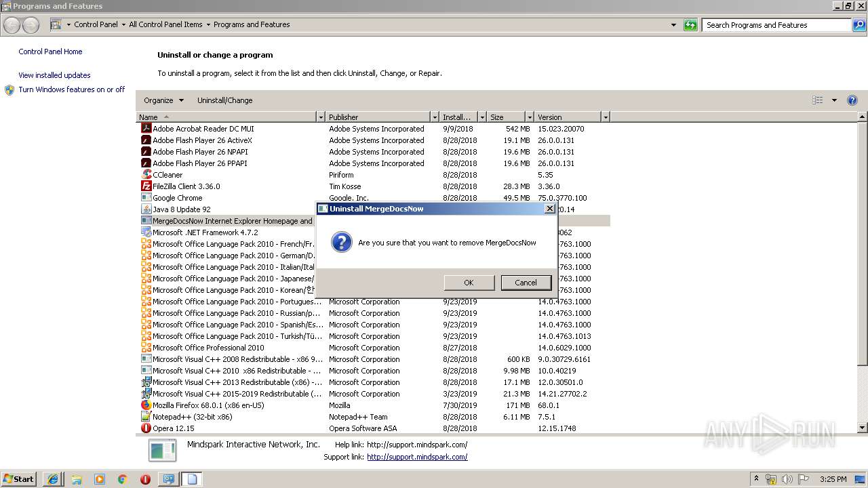868x488 pixels.
Task: Go forward with the navigation arrow
Action: click(x=31, y=26)
